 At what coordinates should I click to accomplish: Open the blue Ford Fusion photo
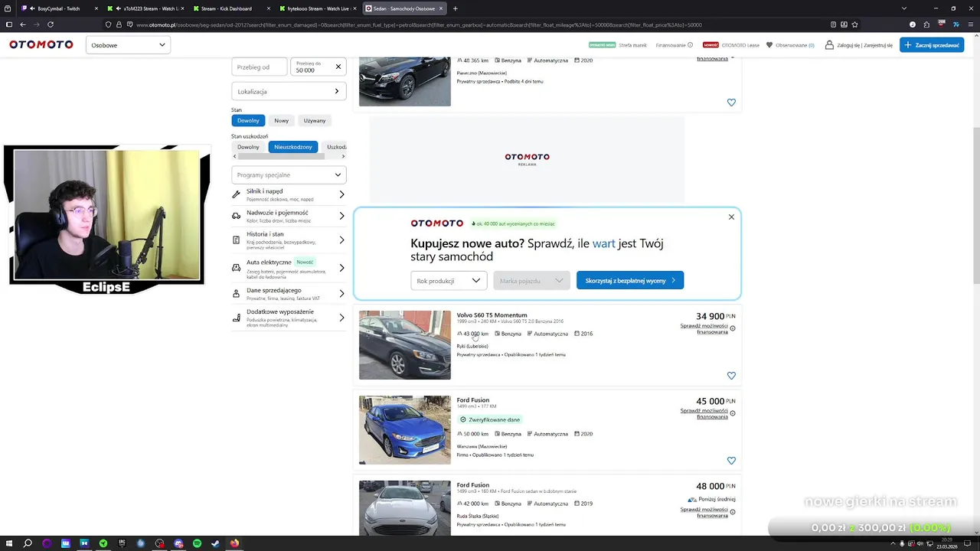coord(405,430)
